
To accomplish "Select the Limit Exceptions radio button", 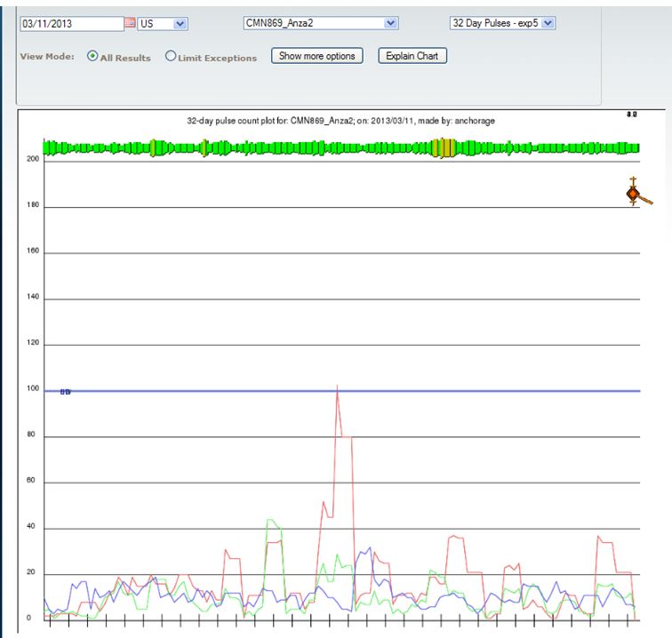I will coord(171,56).
